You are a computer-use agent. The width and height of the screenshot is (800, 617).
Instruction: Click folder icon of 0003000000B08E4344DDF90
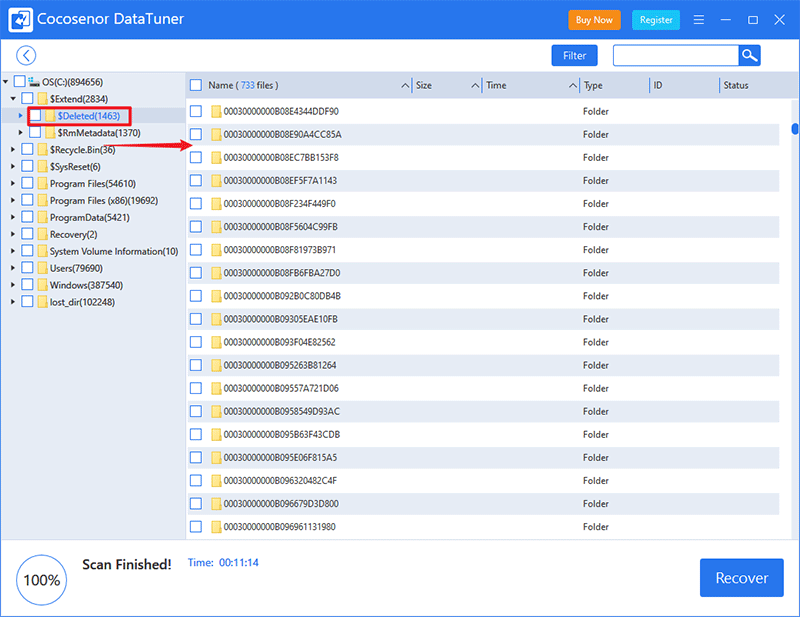(x=216, y=111)
